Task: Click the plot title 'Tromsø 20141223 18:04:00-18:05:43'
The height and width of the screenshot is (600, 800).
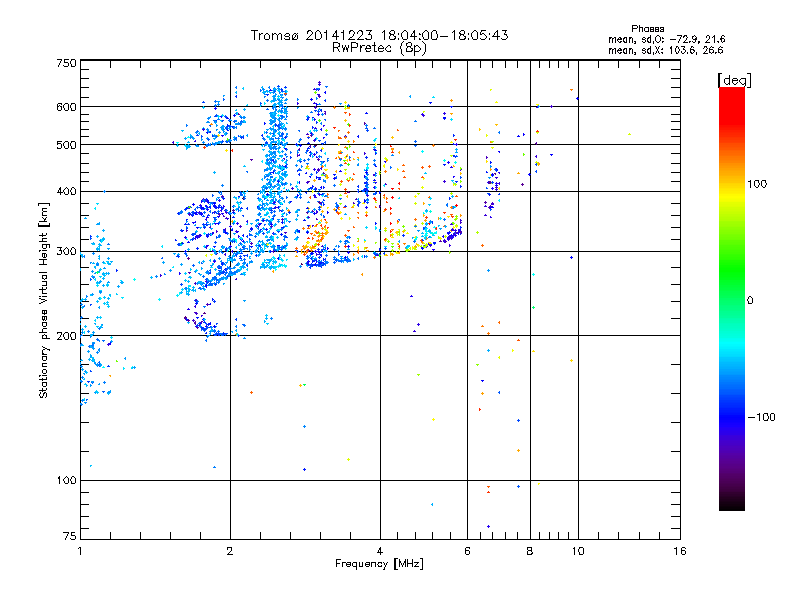Action: (x=379, y=35)
